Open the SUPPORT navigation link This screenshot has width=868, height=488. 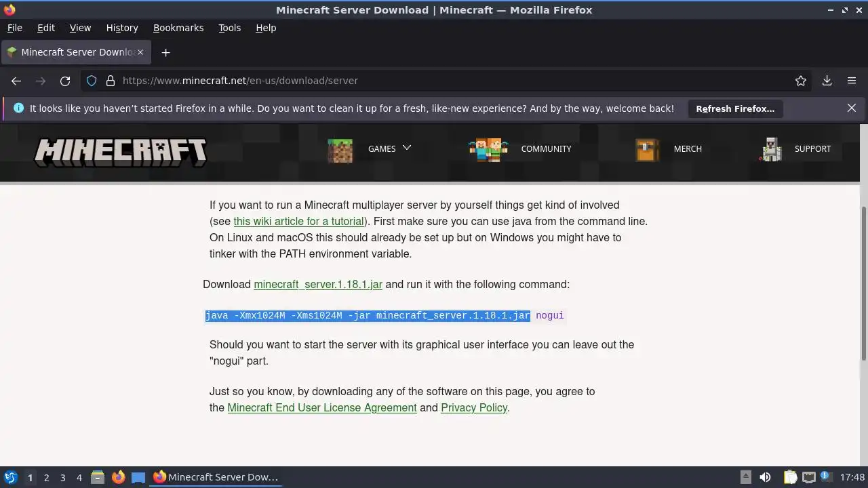(812, 149)
